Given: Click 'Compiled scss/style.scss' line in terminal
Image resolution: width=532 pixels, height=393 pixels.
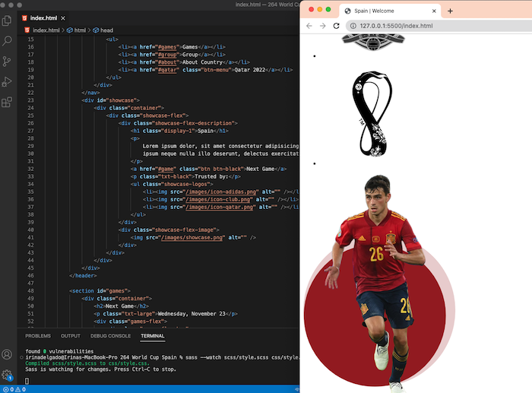Looking at the screenshot, I should [x=87, y=363].
